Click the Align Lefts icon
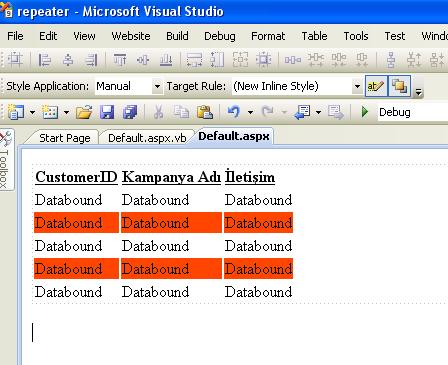This screenshot has width=448, height=365. (x=45, y=60)
